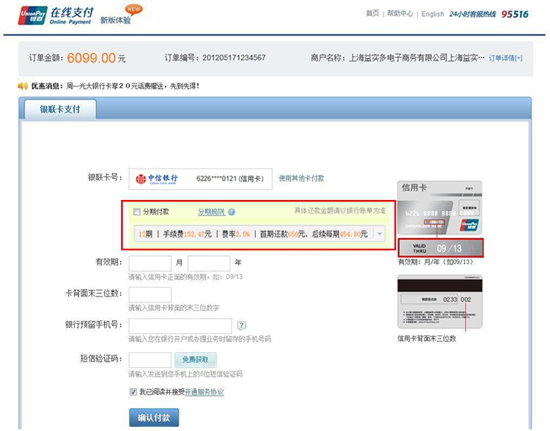Switch language to English
Image resolution: width=550 pixels, height=431 pixels.
432,14
